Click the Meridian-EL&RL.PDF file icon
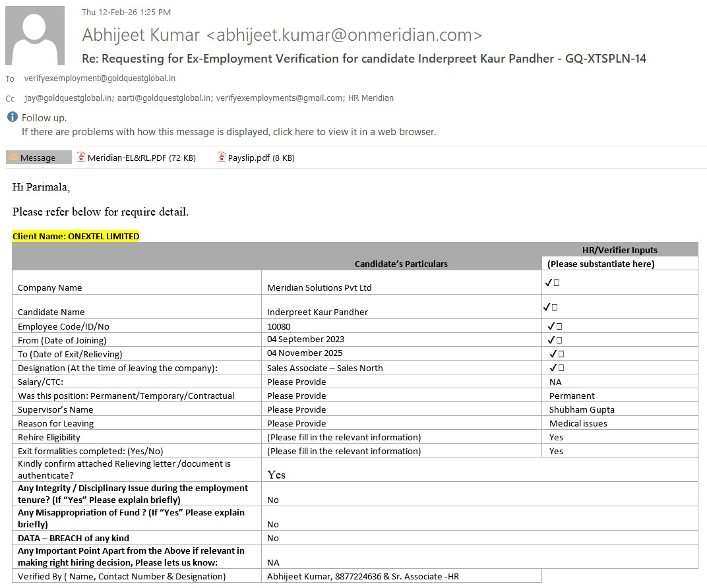The height and width of the screenshot is (588, 707). point(81,158)
